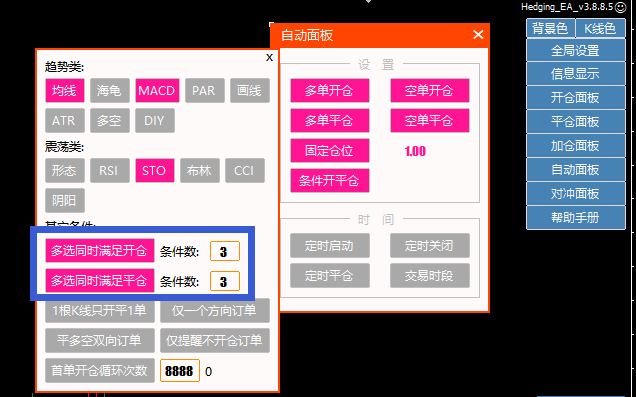The image size is (636, 397).
Task: Toggle 空单平仓 in auto panel
Action: coord(430,121)
